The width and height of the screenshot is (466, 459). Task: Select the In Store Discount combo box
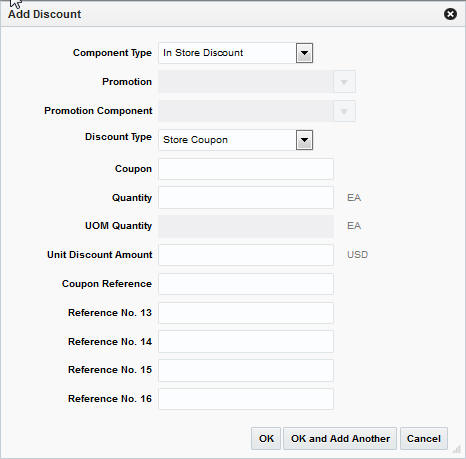click(x=235, y=53)
